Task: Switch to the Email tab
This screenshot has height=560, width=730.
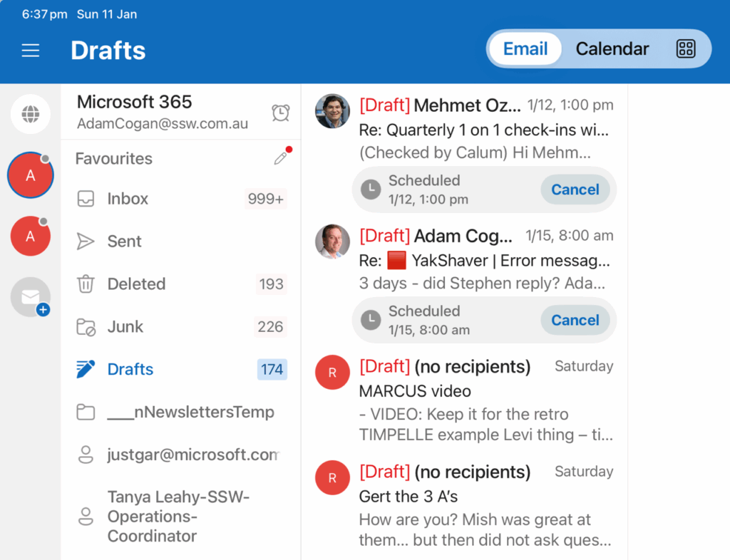Action: click(x=525, y=48)
